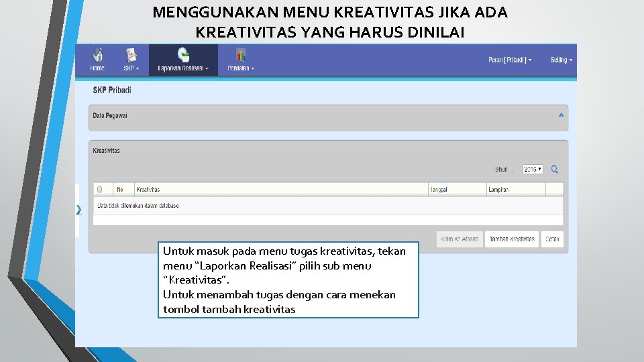Click the Tambah Kreativitas button
The height and width of the screenshot is (362, 644).
[x=512, y=239]
